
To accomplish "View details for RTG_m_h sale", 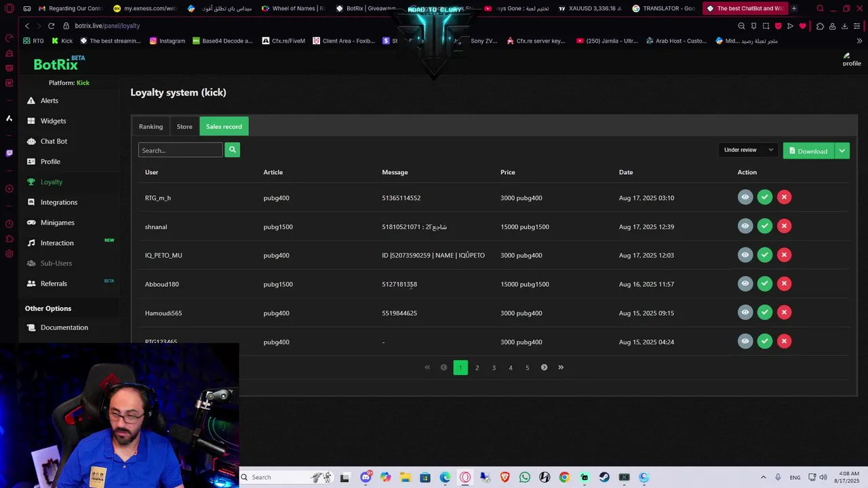I will pyautogui.click(x=745, y=197).
